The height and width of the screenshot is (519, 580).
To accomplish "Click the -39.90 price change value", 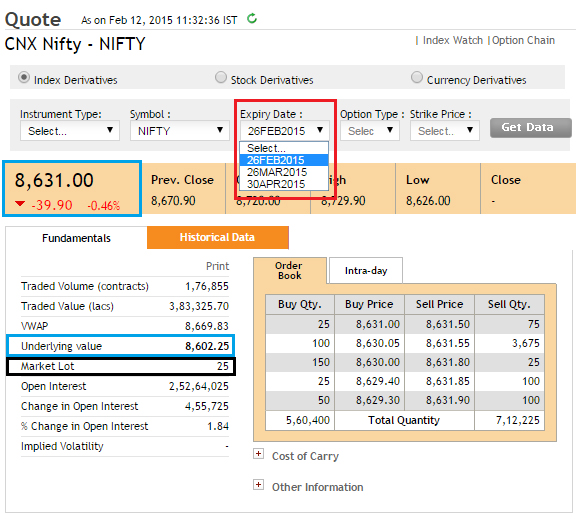I will pos(52,205).
